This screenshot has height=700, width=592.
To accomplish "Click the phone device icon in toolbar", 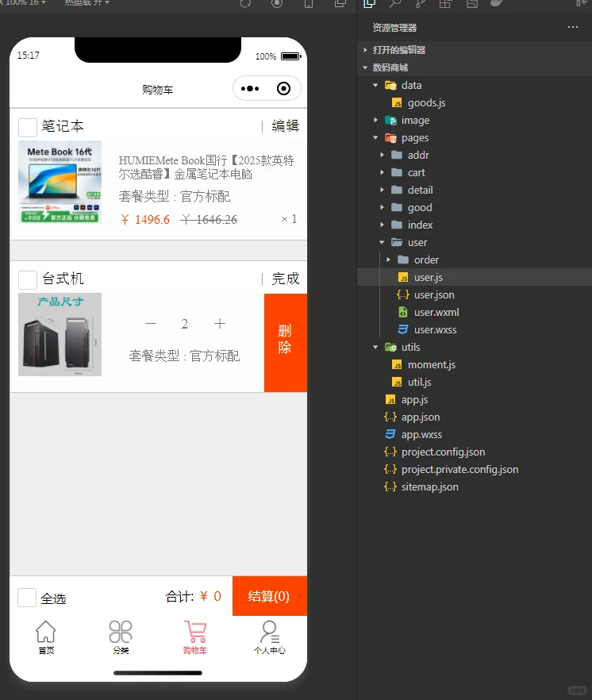I will tap(309, 3).
